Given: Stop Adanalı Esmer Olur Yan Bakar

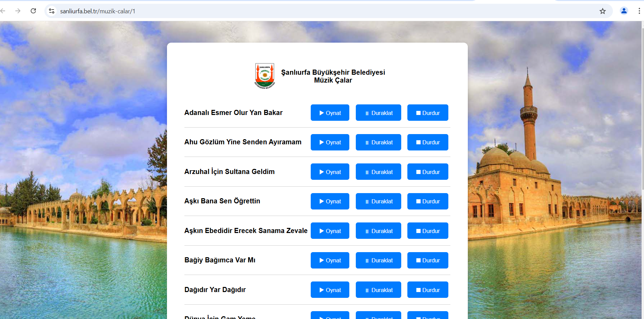Looking at the screenshot, I should click(428, 113).
